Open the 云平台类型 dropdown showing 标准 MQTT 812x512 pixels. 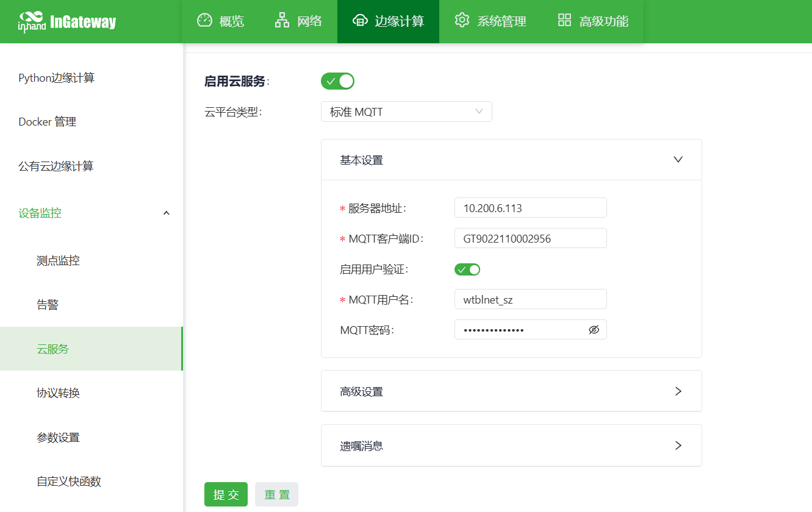tap(406, 112)
